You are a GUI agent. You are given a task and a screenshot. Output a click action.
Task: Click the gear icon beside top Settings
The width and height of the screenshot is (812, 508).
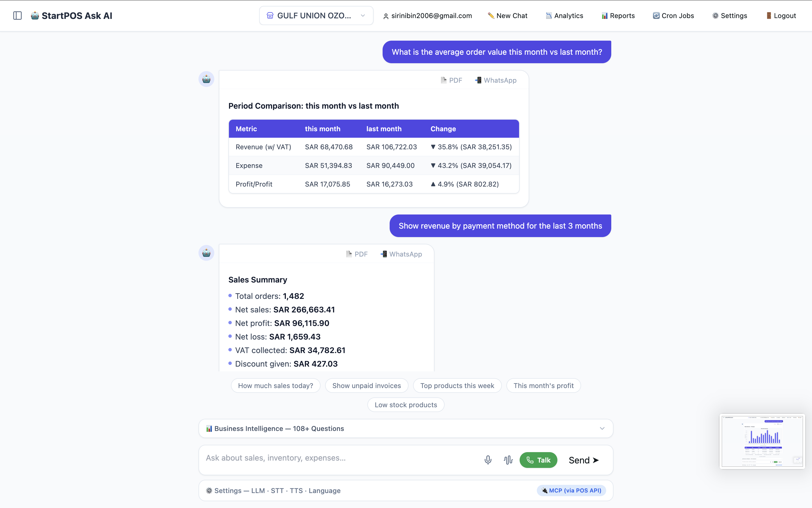(x=715, y=16)
